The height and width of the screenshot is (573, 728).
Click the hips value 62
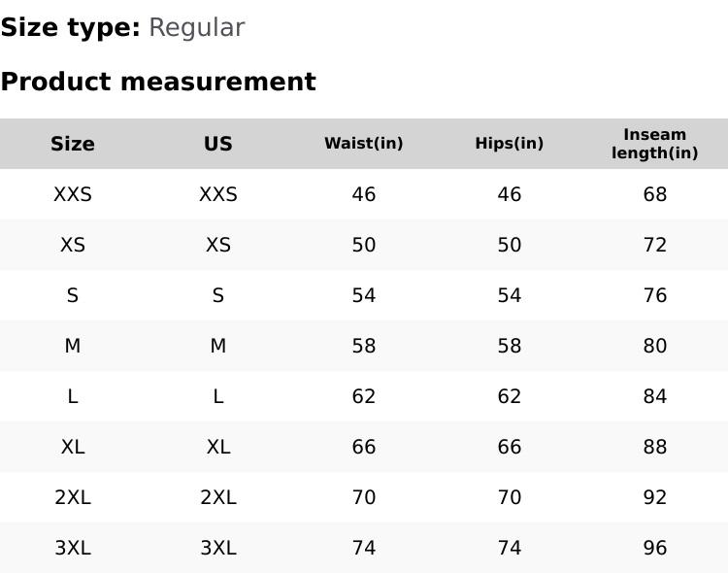pyautogui.click(x=510, y=396)
